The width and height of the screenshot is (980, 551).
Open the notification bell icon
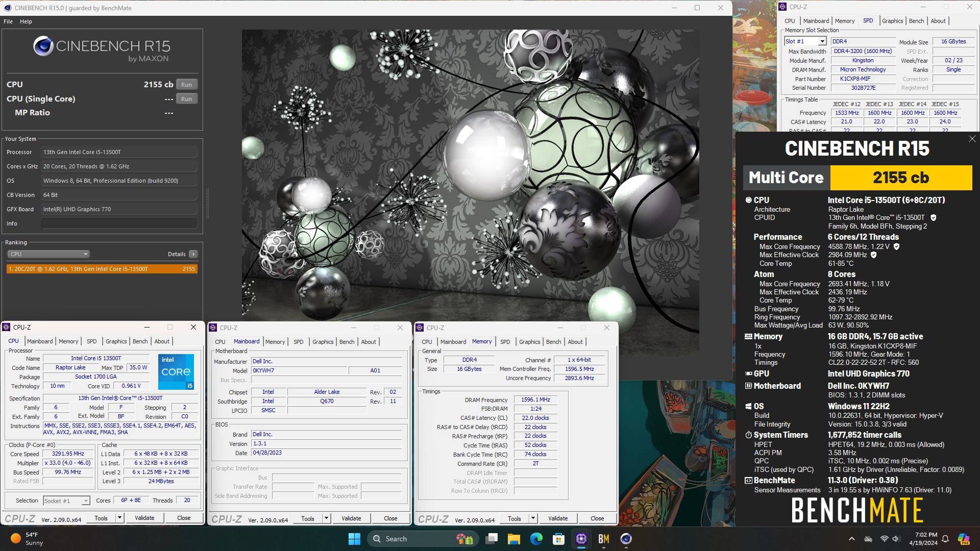tap(945, 539)
